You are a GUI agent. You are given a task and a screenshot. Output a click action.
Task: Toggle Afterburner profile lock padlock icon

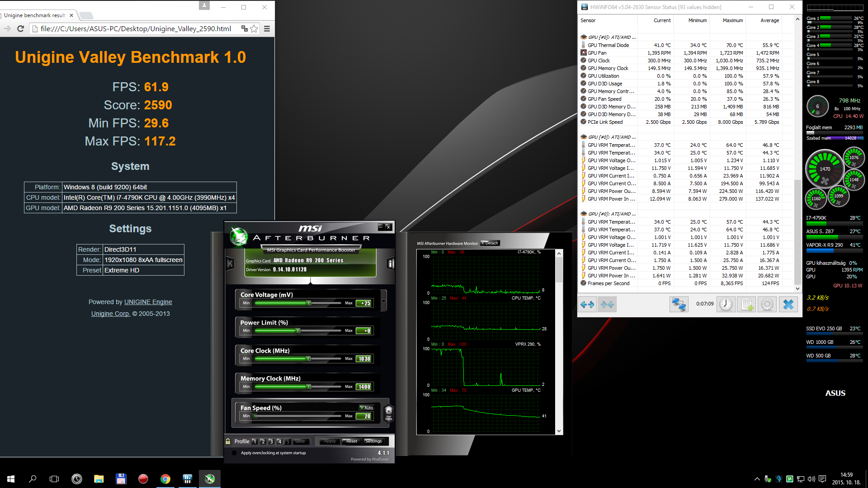[x=228, y=441]
